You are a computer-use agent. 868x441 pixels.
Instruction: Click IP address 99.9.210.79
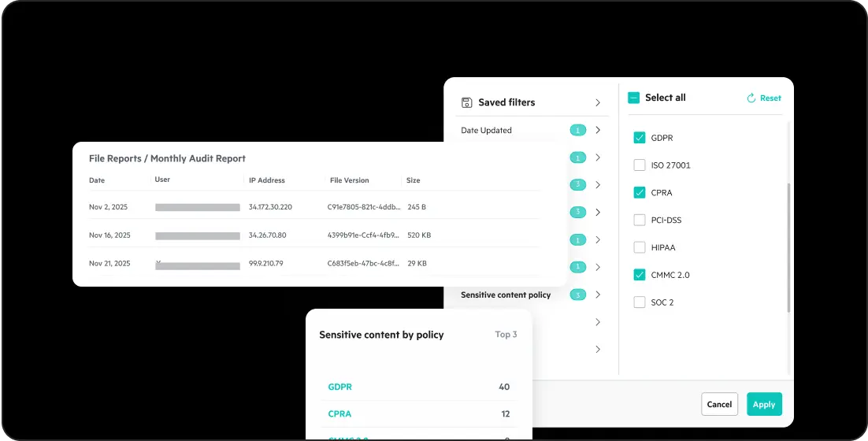tap(265, 263)
